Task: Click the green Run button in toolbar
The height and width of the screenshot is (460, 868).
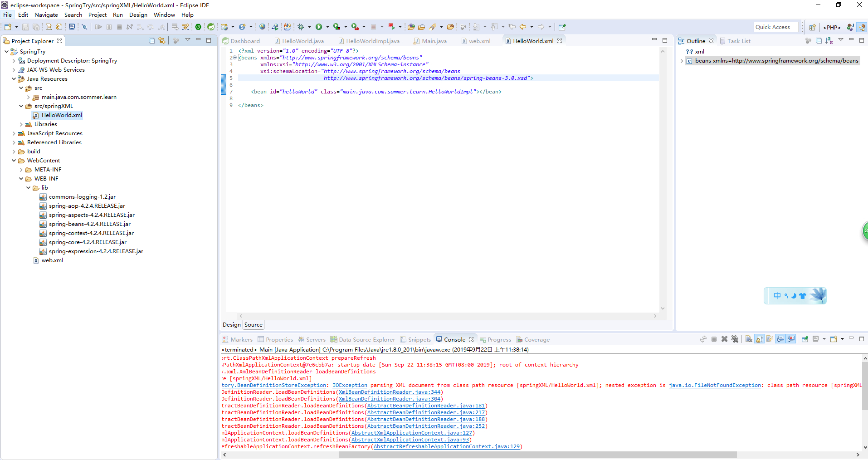Action: point(319,27)
